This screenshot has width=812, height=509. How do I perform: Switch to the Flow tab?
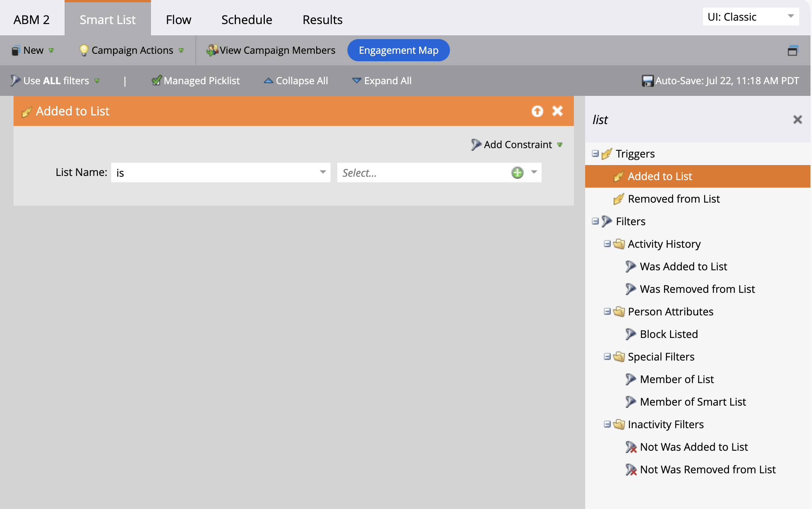[178, 19]
